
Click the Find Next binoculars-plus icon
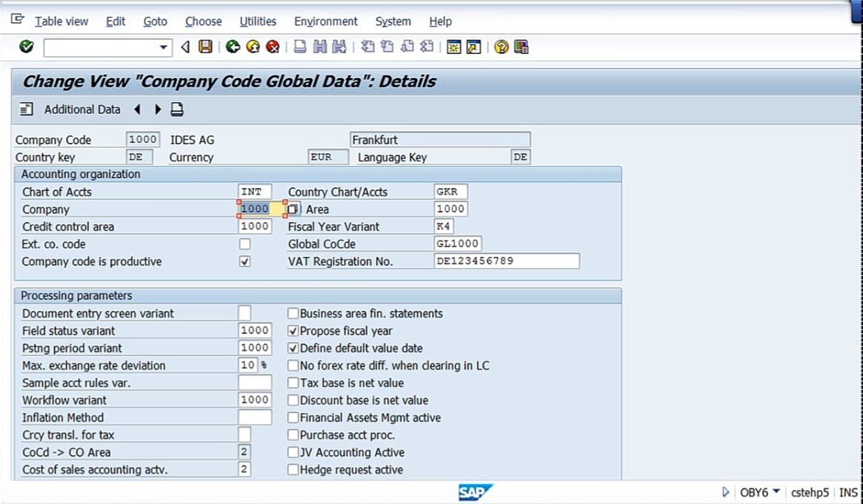point(339,47)
